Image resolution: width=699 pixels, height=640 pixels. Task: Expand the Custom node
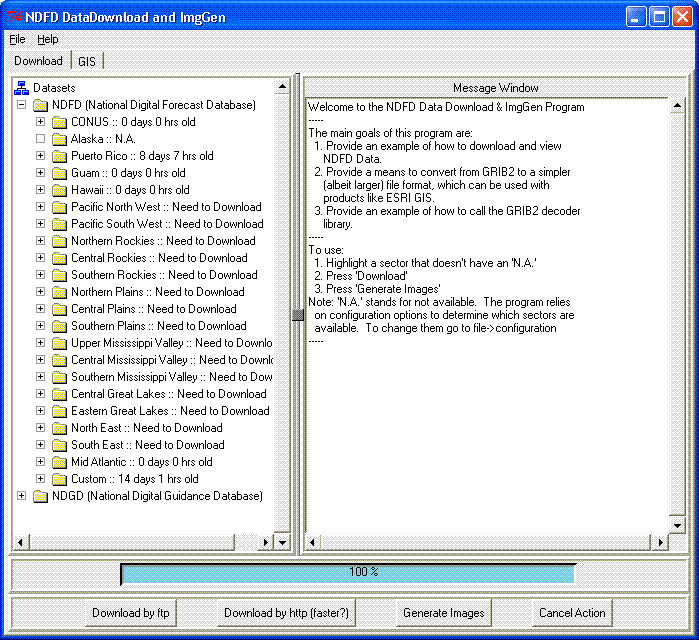[40, 478]
